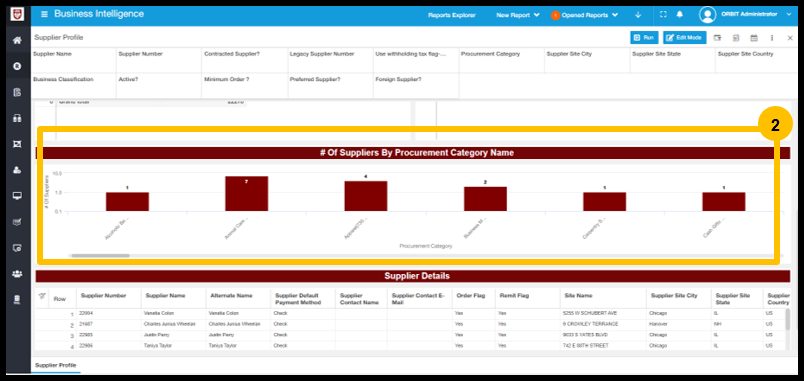Click the Animal Care bar with value 7
Image resolution: width=804 pixels, height=381 pixels.
(x=246, y=194)
